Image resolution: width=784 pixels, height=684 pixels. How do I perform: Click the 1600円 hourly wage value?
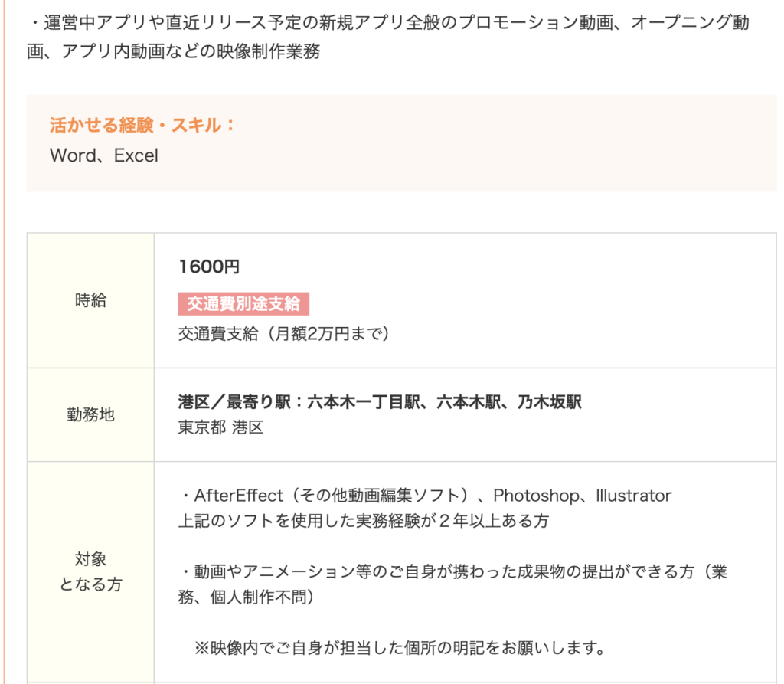[209, 267]
